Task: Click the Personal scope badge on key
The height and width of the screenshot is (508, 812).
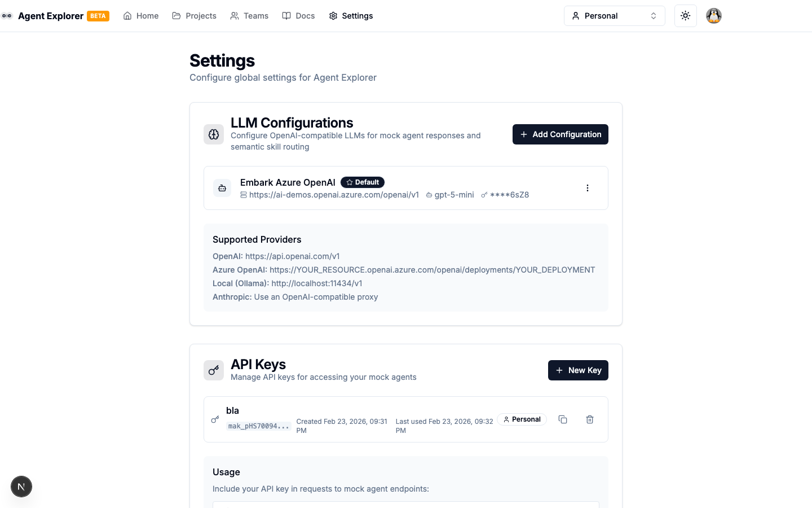Action: (x=522, y=419)
